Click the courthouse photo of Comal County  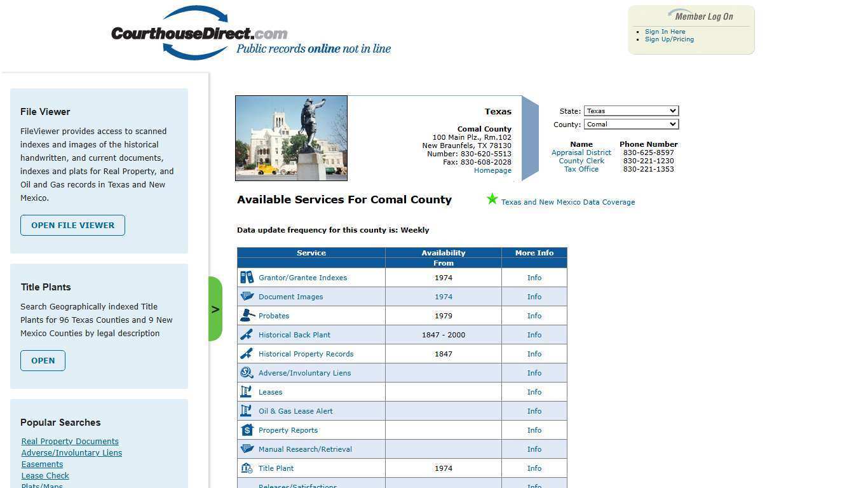(x=291, y=138)
